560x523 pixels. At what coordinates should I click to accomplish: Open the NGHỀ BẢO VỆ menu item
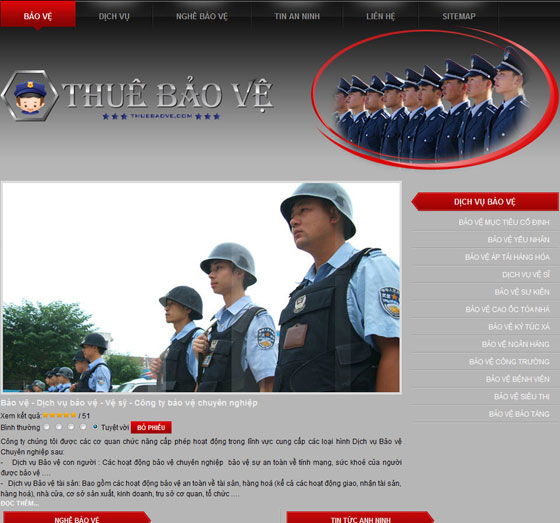(201, 16)
